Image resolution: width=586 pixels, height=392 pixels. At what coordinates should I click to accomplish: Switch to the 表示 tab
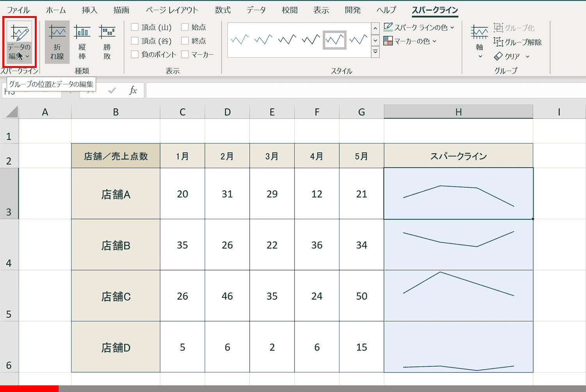coord(321,10)
